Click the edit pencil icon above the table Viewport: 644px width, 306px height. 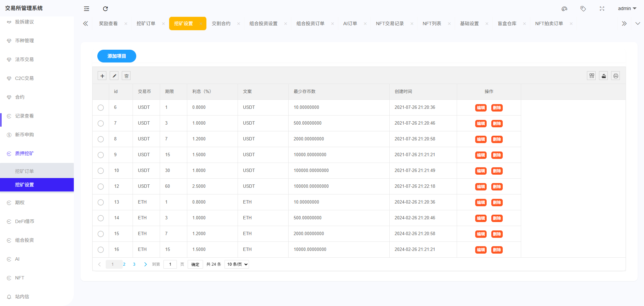click(114, 76)
